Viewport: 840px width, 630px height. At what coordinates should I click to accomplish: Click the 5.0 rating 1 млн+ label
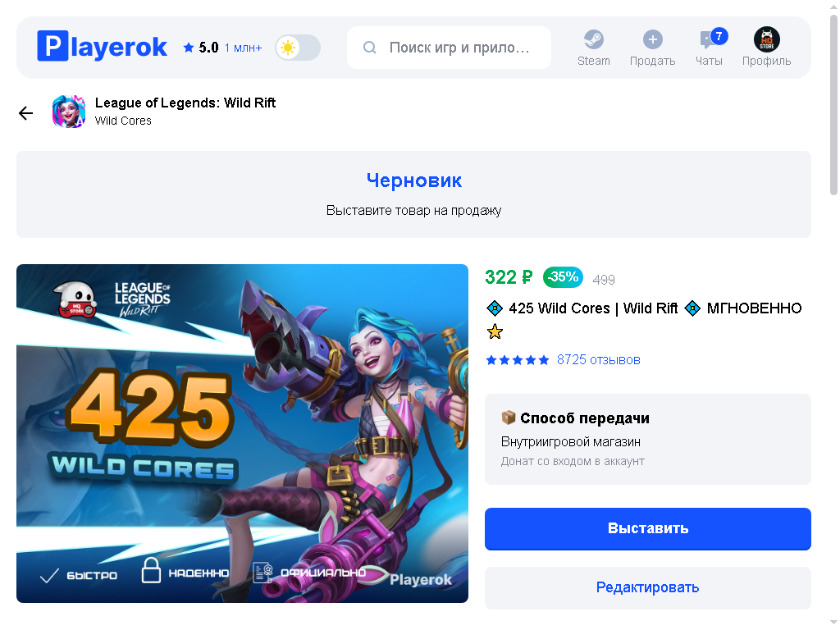(x=222, y=48)
